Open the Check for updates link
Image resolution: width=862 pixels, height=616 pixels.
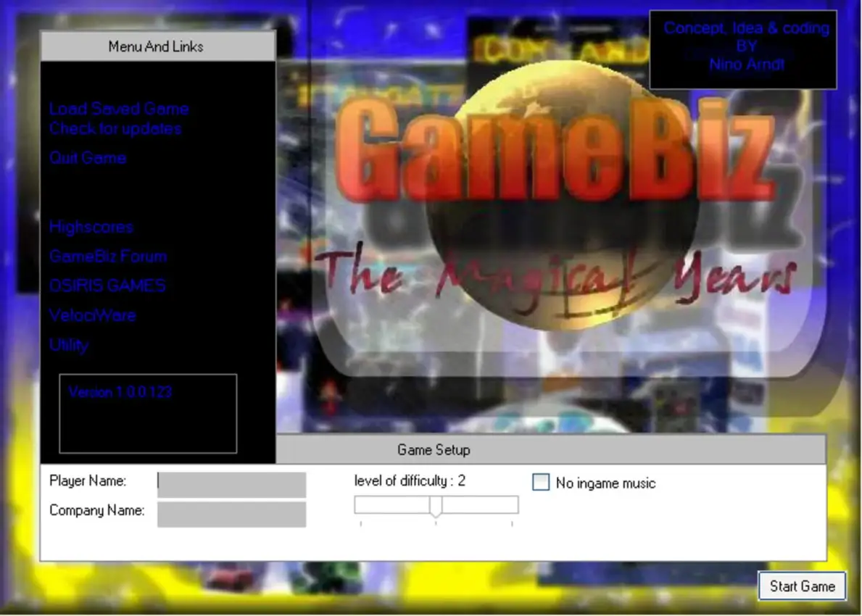coord(115,129)
